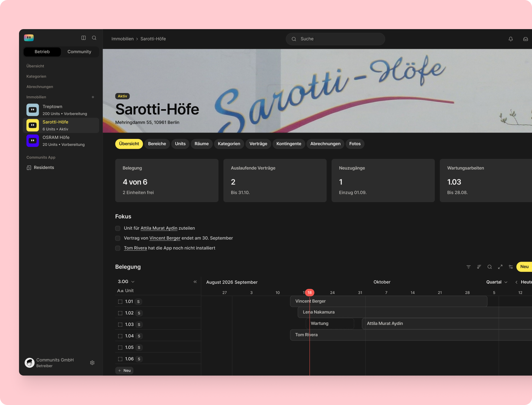This screenshot has width=532, height=405.
Task: Open the Bereiche tab
Action: [157, 144]
